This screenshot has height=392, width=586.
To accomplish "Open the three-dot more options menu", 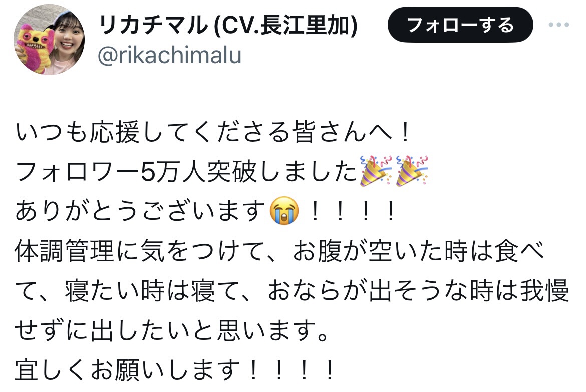I will [x=559, y=25].
